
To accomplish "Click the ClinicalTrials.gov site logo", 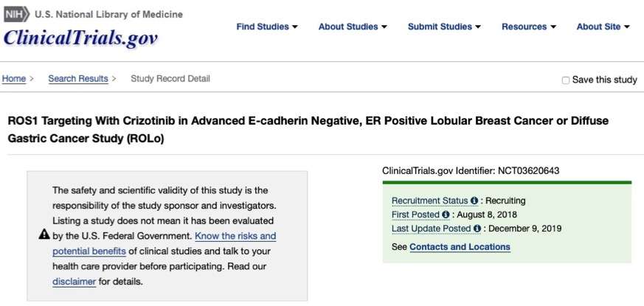I will click(80, 38).
